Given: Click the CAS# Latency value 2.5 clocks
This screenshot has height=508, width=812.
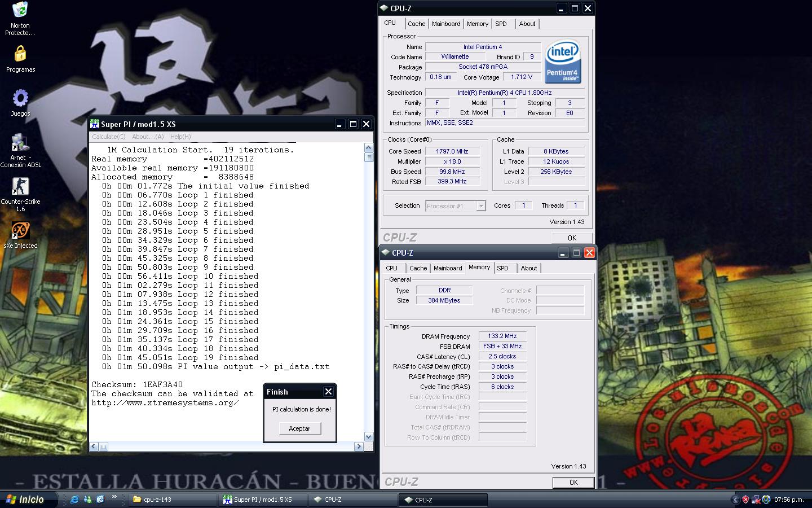Looking at the screenshot, I should tap(502, 356).
